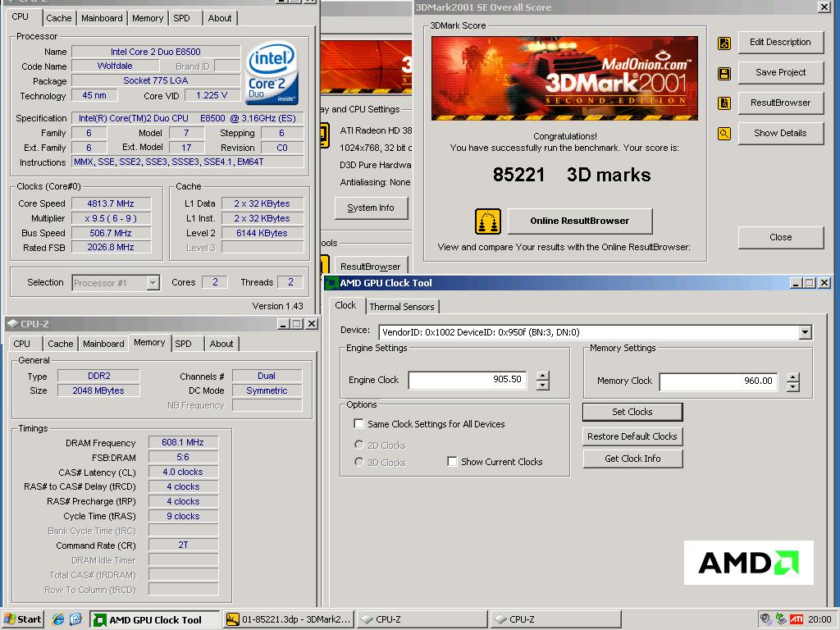840x630 pixels.
Task: Decrease Memory Clock with the down arrow
Action: (x=793, y=387)
